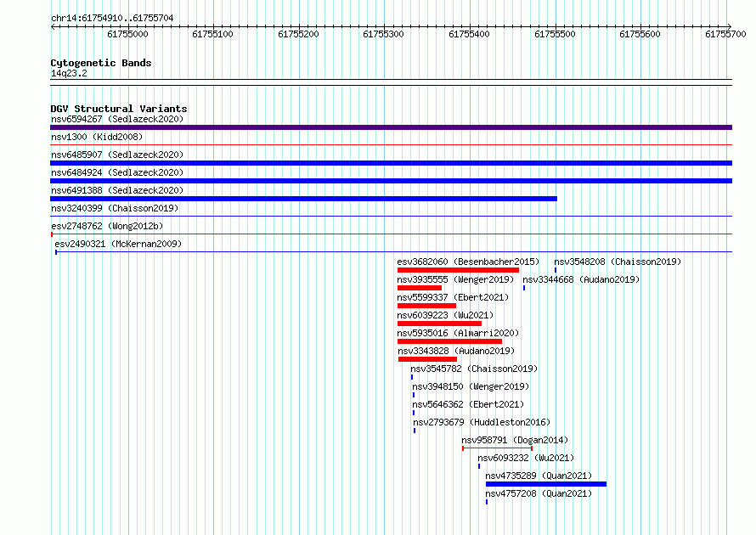Viewport: 756px width, 535px height.
Task: Open variant nsv2793679 (Huddleston2016) label
Action: pos(482,422)
